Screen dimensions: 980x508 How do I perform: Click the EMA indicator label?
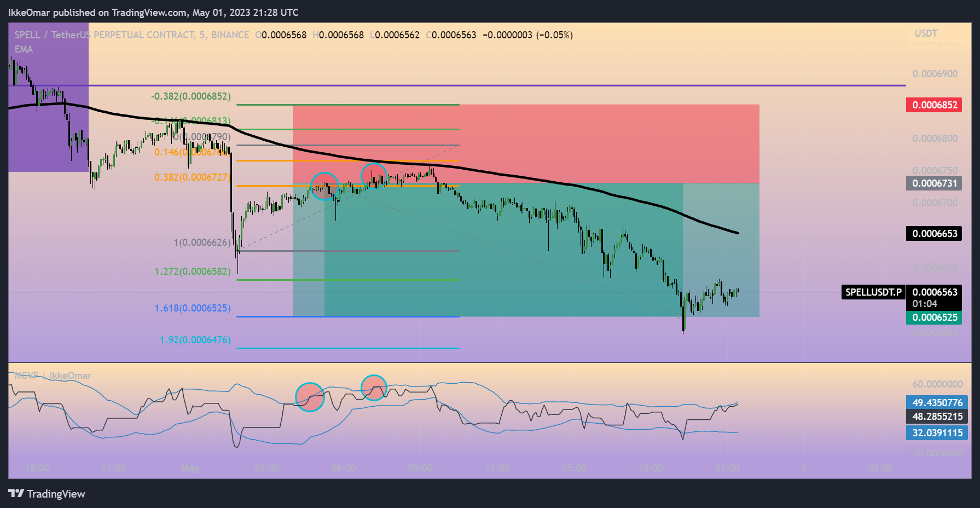click(x=24, y=49)
